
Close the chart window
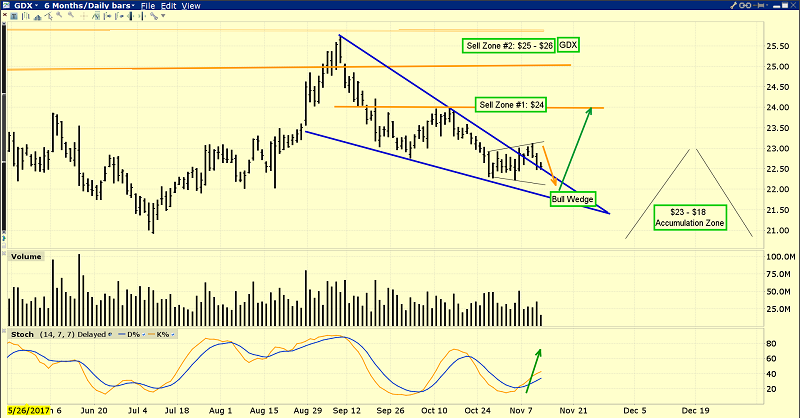(x=793, y=5)
